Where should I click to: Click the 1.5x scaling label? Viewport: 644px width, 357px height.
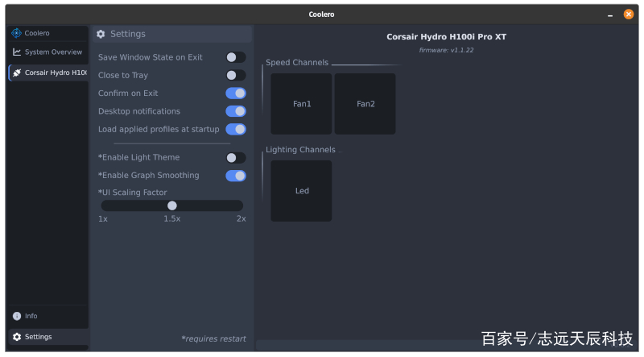tap(172, 219)
